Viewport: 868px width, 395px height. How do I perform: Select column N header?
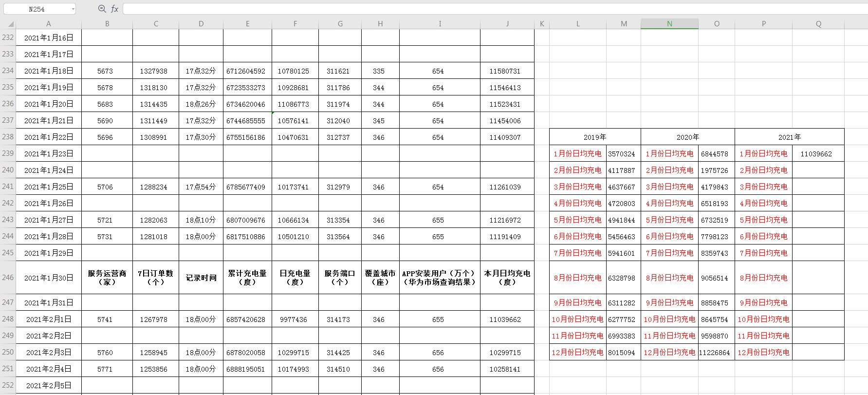pyautogui.click(x=669, y=23)
